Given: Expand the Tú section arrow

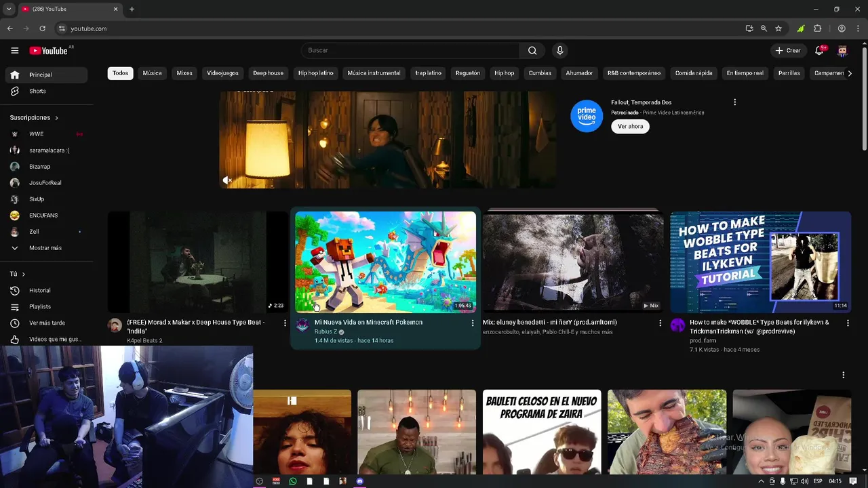Looking at the screenshot, I should (23, 274).
